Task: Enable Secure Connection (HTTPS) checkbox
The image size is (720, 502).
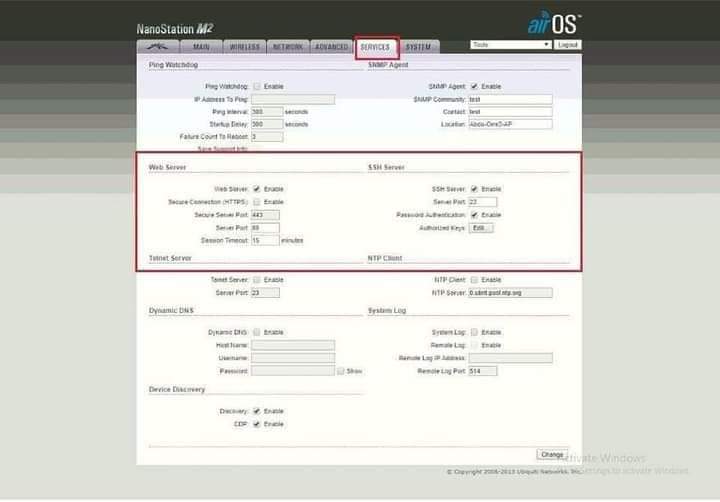Action: pyautogui.click(x=257, y=202)
